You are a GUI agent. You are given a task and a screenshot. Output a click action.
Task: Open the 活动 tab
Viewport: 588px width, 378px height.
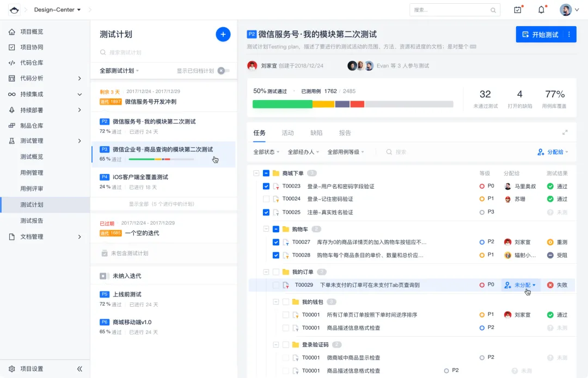tap(288, 132)
